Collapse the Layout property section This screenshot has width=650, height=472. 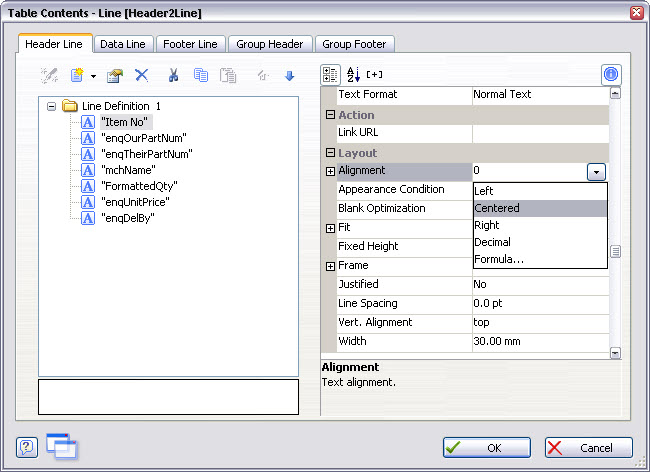[x=330, y=153]
